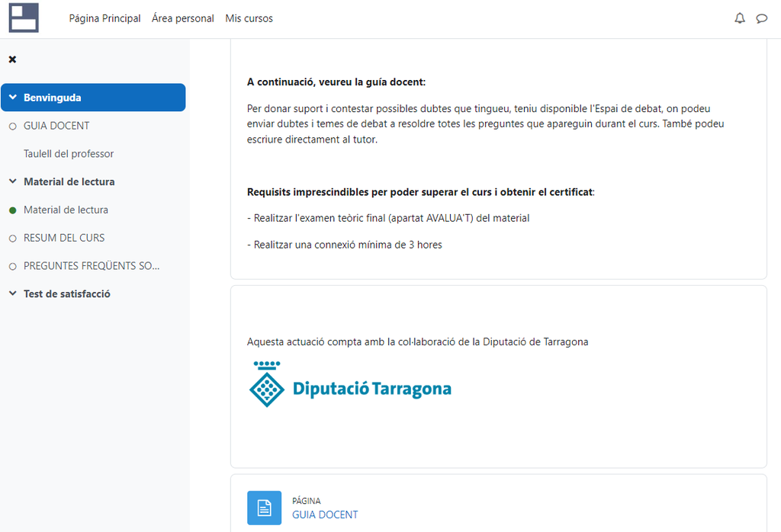This screenshot has width=781, height=532.
Task: Go to Página Principal menu item
Action: click(x=104, y=18)
